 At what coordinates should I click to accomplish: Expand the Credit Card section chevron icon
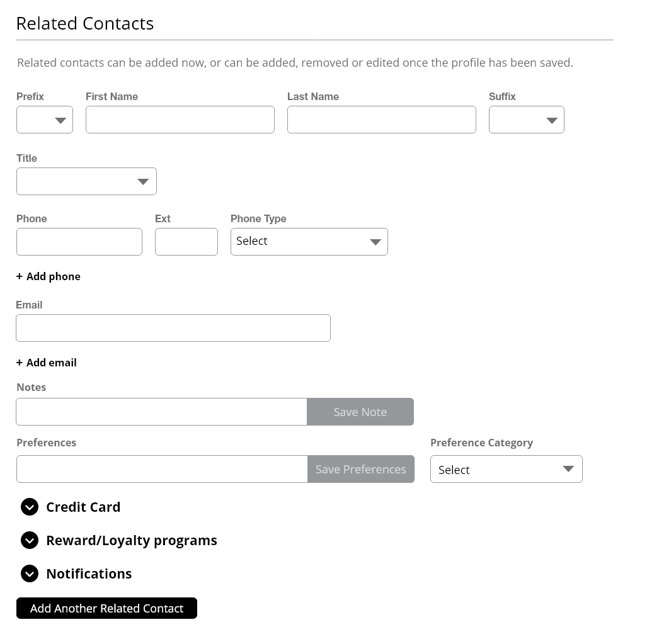(x=30, y=507)
